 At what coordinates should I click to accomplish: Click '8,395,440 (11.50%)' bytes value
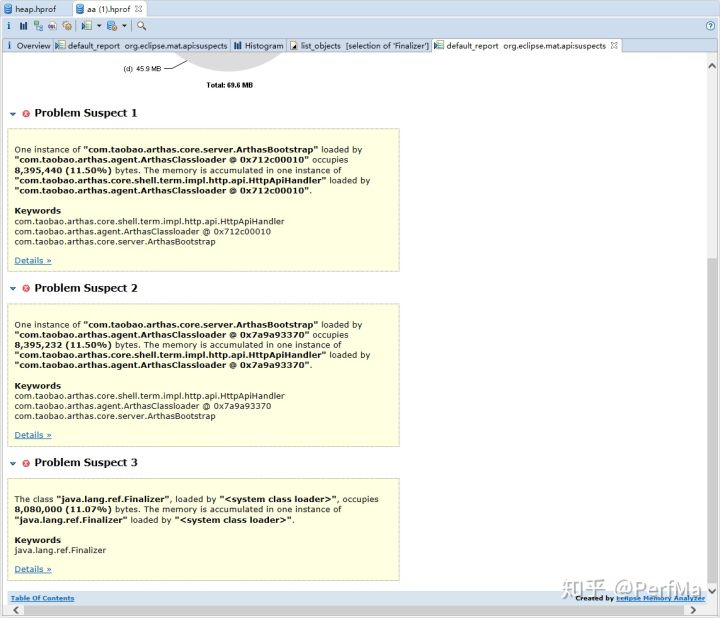click(63, 170)
